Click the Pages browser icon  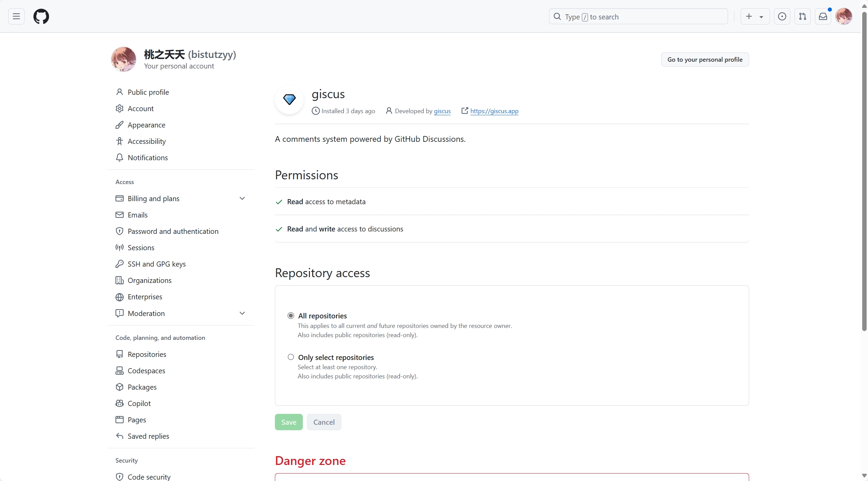coord(120,420)
